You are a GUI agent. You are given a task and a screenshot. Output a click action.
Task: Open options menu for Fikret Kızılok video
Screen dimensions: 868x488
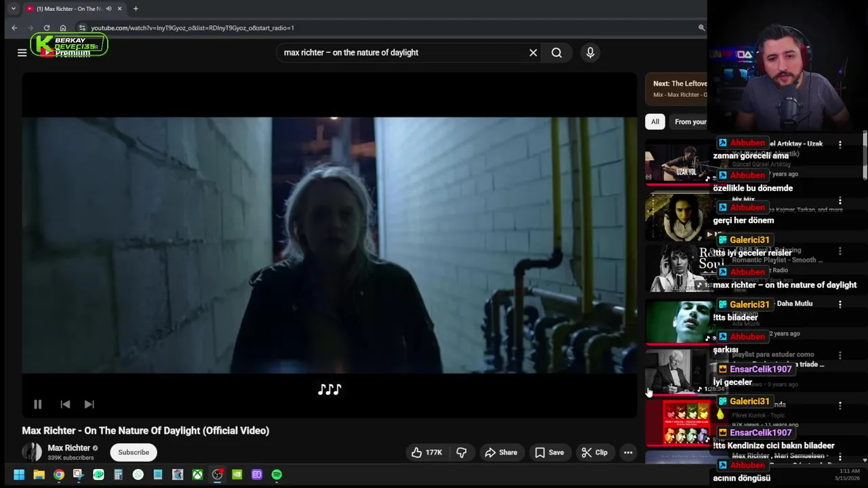[x=840, y=405]
